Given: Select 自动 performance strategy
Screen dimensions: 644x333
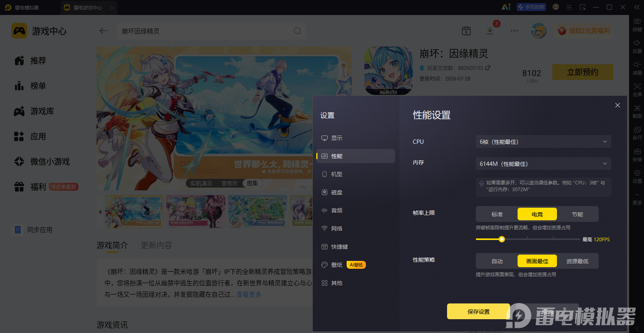Looking at the screenshot, I should (497, 261).
